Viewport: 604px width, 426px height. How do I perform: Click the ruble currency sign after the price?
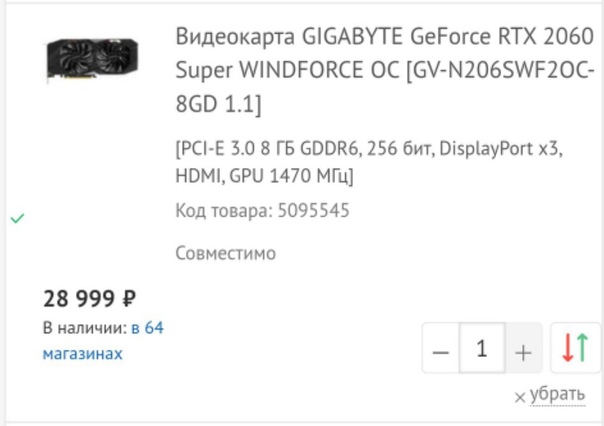coord(128,298)
